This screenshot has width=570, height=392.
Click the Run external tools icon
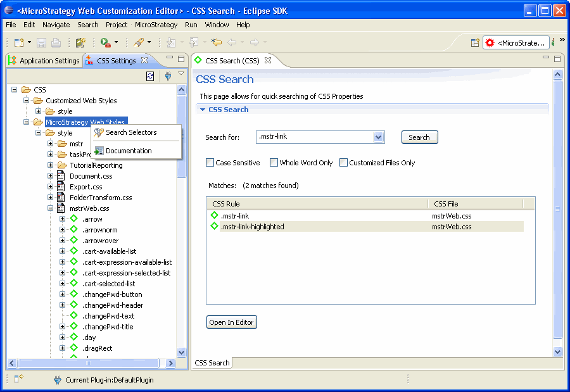pos(105,42)
